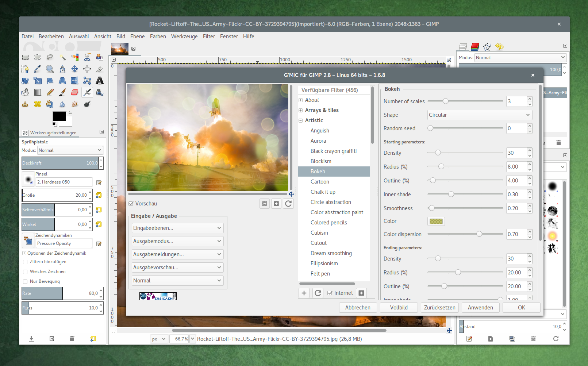Select the Text tool in the toolbox
Viewport: 588px width, 366px height.
point(100,81)
